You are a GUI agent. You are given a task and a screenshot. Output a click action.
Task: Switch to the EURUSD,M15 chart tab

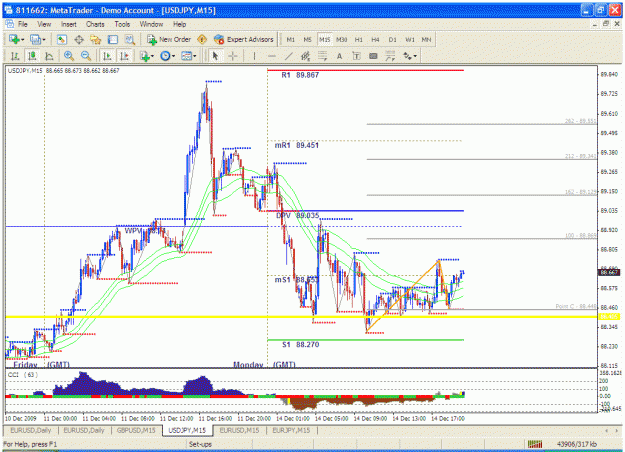pyautogui.click(x=239, y=430)
